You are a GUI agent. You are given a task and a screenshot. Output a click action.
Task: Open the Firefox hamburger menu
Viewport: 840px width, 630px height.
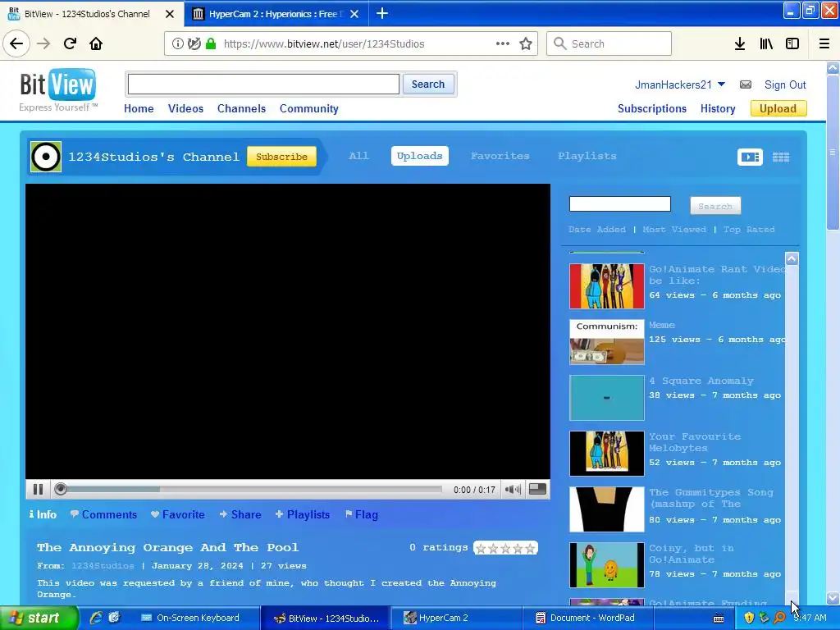(824, 43)
